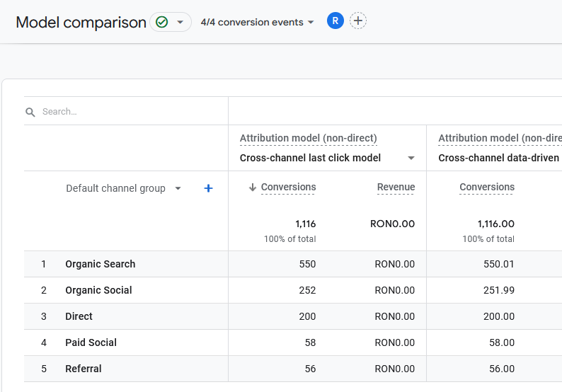Click RON0.00 revenue in Referral row
Image resolution: width=562 pixels, height=392 pixels.
(395, 369)
